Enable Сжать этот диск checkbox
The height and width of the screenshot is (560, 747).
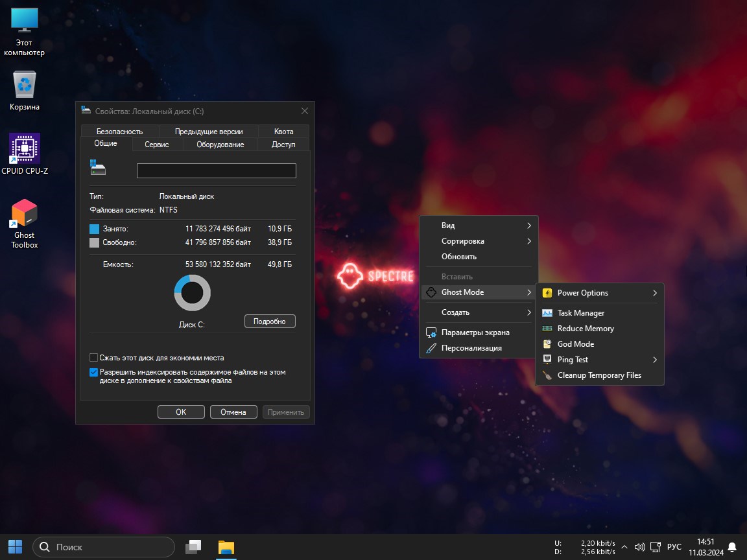(x=94, y=358)
